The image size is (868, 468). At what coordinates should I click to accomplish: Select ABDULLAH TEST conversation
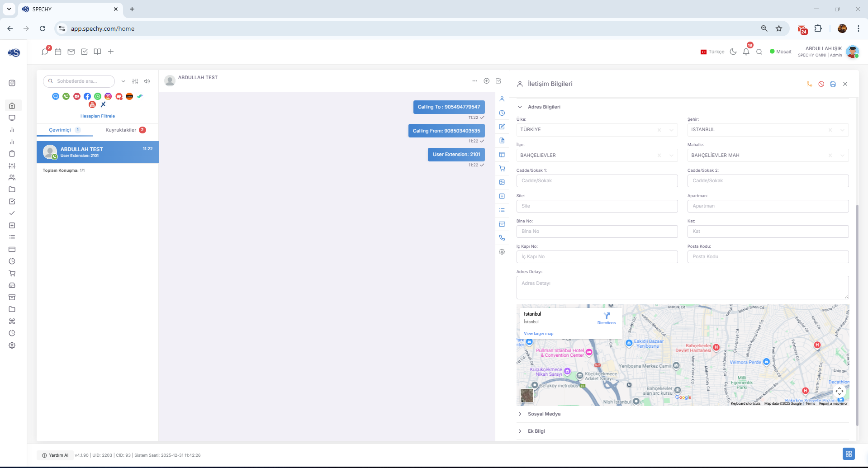98,152
